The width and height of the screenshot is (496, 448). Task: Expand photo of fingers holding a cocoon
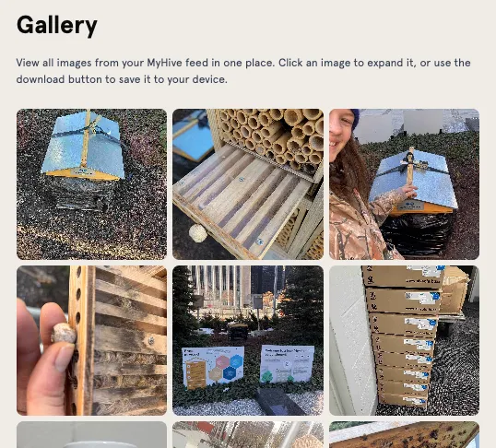click(92, 340)
